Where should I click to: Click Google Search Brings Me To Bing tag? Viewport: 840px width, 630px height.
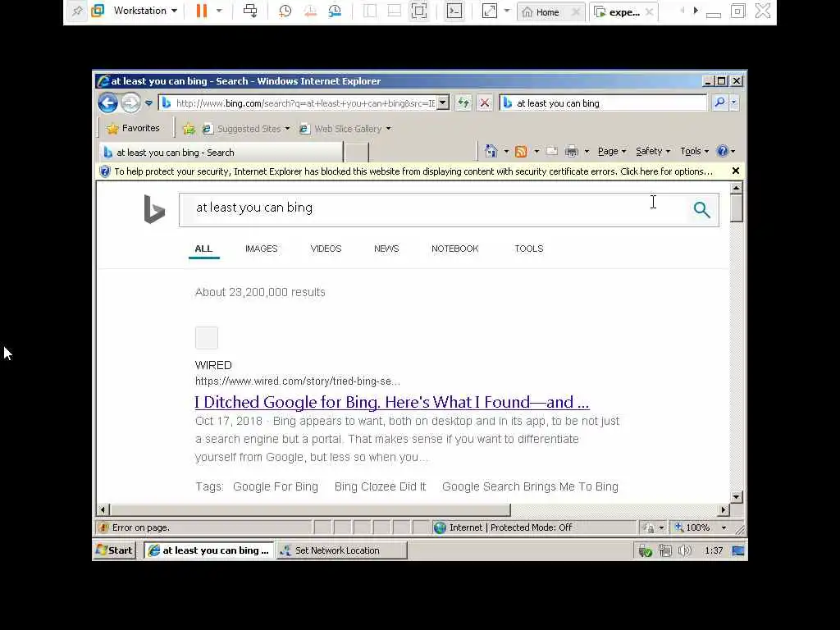click(530, 486)
